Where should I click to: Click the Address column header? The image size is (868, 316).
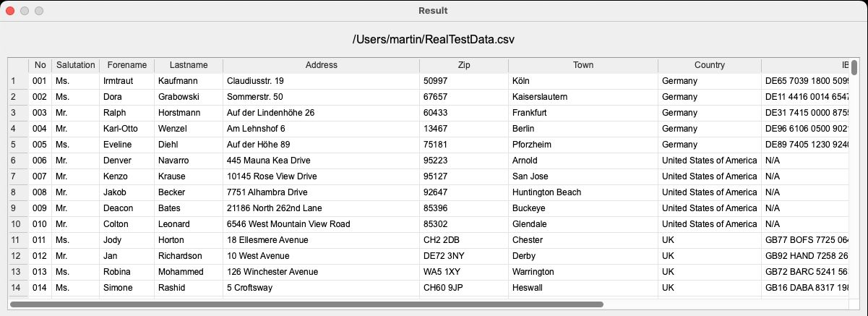point(322,65)
